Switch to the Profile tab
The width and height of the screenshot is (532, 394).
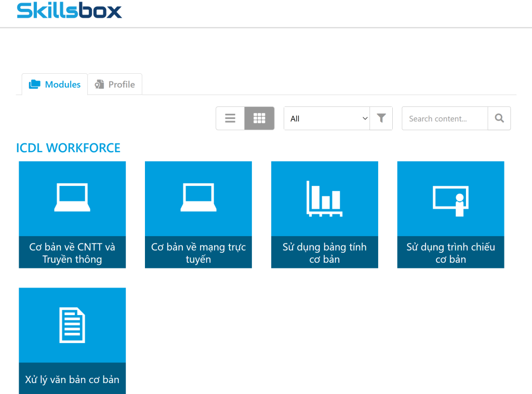pos(115,85)
